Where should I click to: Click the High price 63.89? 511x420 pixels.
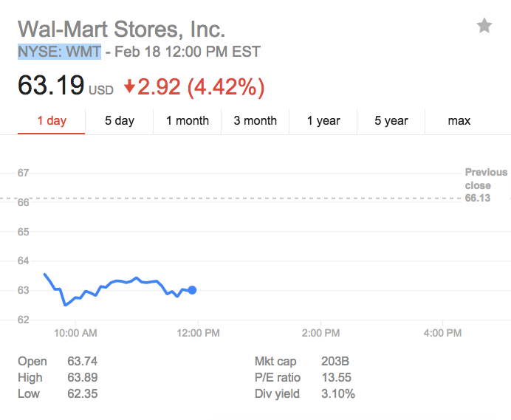tap(81, 378)
